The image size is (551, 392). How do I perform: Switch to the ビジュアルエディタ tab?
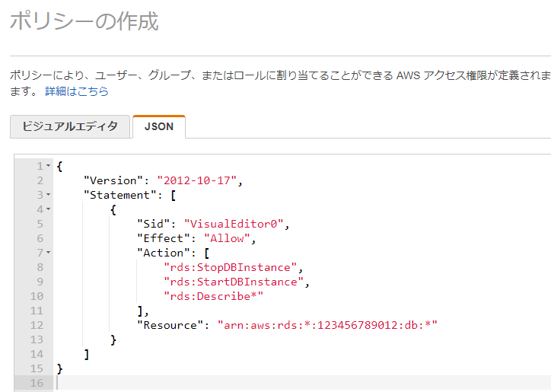tap(70, 126)
